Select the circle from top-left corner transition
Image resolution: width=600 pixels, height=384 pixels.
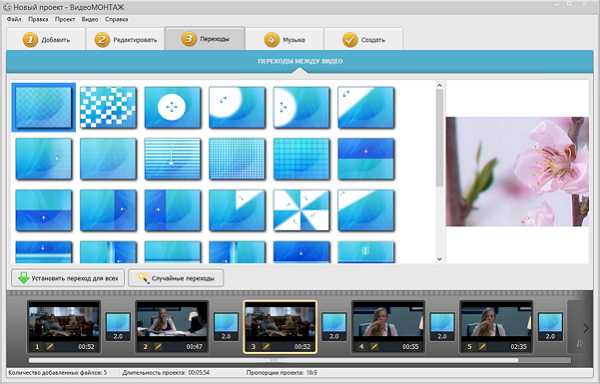237,107
